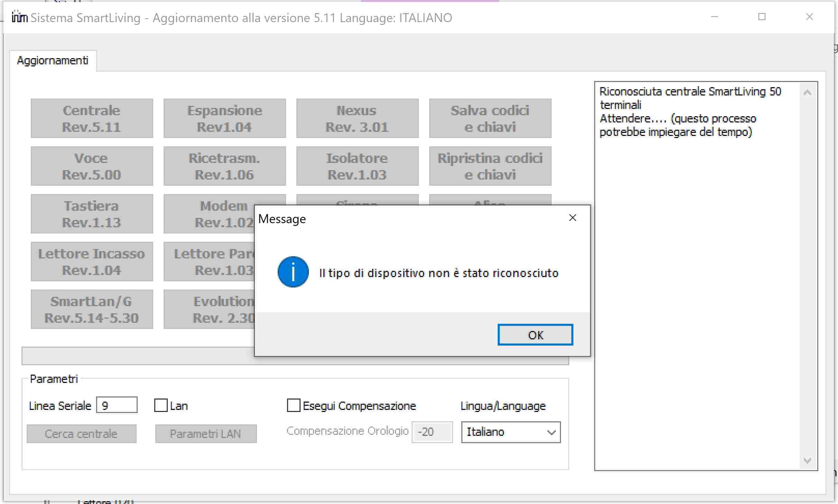The image size is (838, 504).
Task: Click the Parametri LAN button
Action: point(206,434)
